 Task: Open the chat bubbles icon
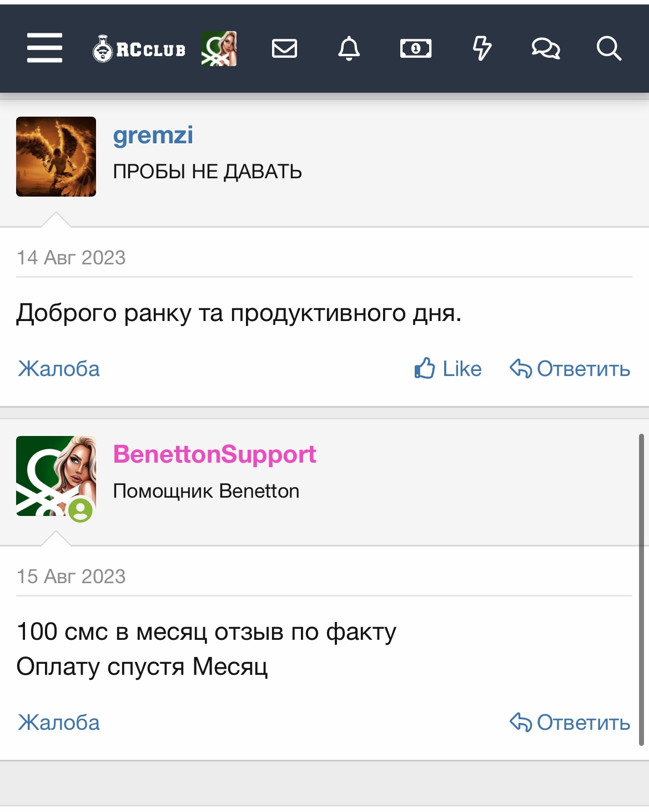pos(546,48)
